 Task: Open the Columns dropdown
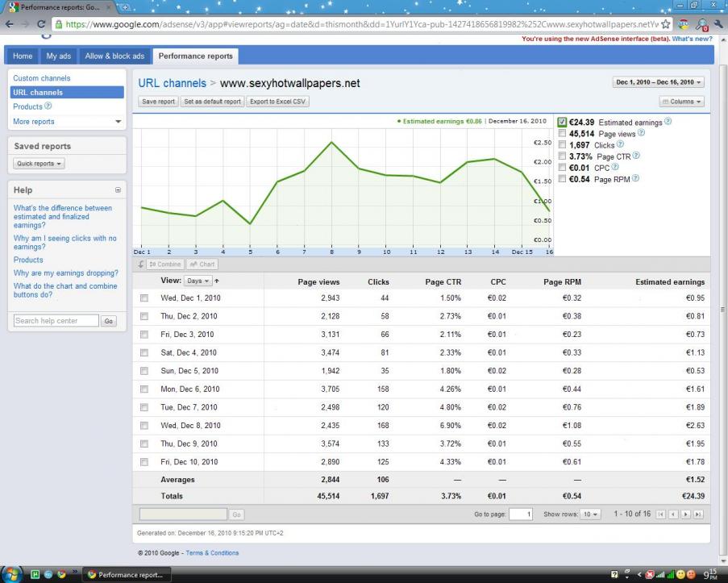(x=682, y=102)
